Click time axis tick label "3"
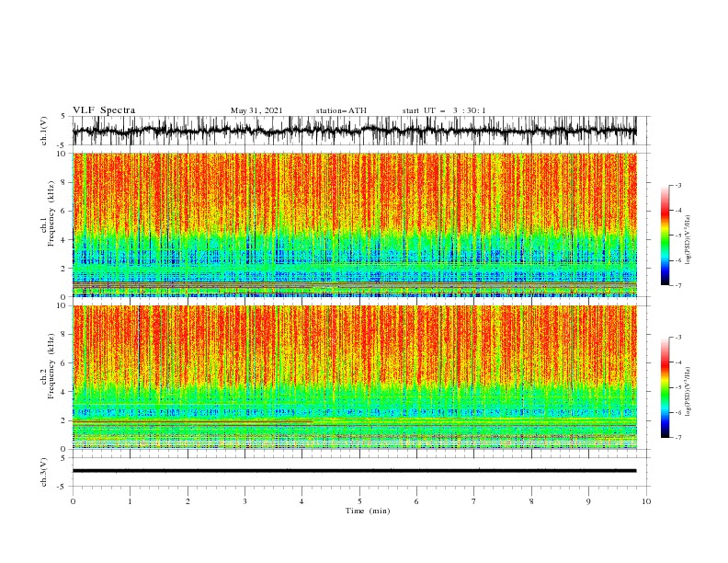Viewport: 728px width, 563px height. pyautogui.click(x=245, y=501)
